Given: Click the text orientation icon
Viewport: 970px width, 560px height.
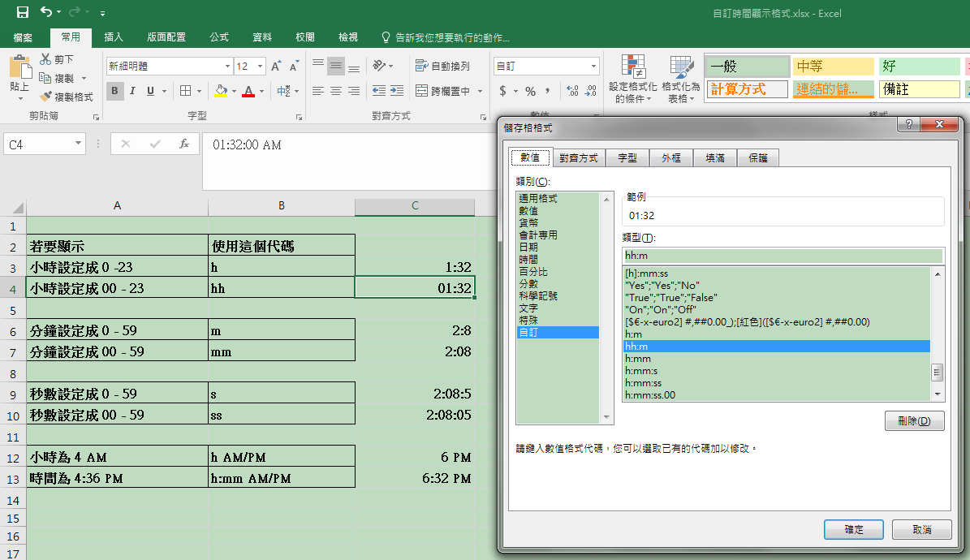Looking at the screenshot, I should [379, 66].
